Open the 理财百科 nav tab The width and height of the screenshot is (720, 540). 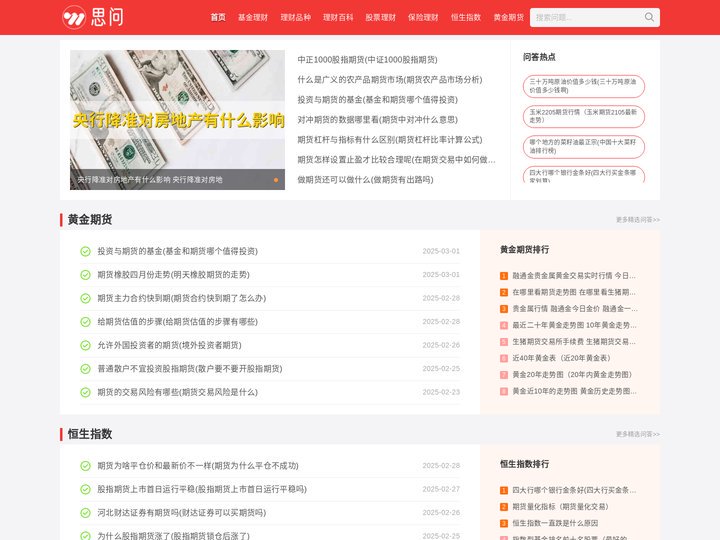coord(338,17)
